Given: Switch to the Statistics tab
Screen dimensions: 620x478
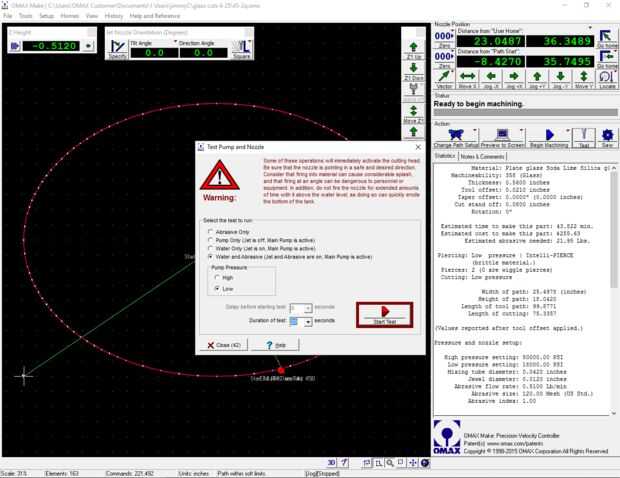Looking at the screenshot, I should pyautogui.click(x=445, y=156).
